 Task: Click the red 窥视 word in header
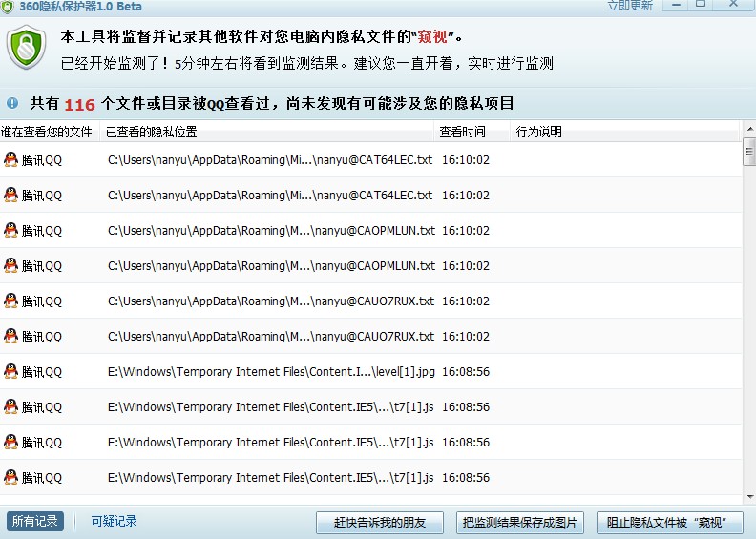pos(432,36)
